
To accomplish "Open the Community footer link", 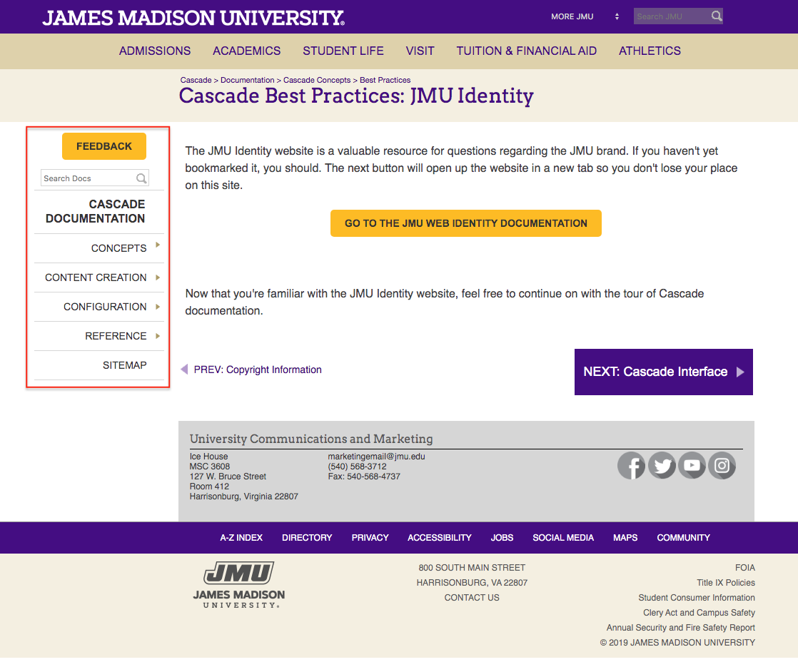I will [x=683, y=538].
